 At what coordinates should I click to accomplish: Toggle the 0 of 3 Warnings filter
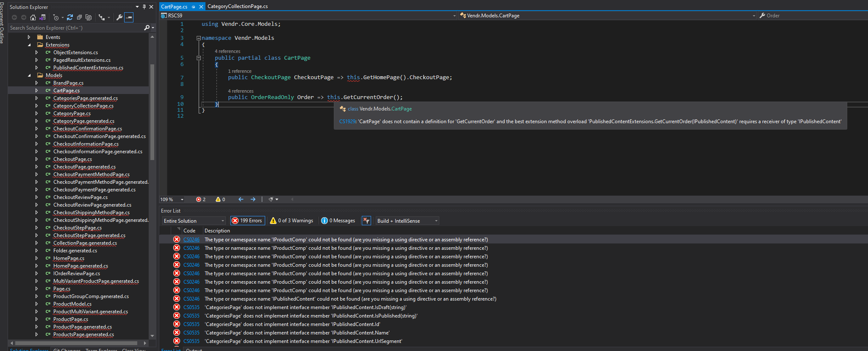tap(291, 221)
